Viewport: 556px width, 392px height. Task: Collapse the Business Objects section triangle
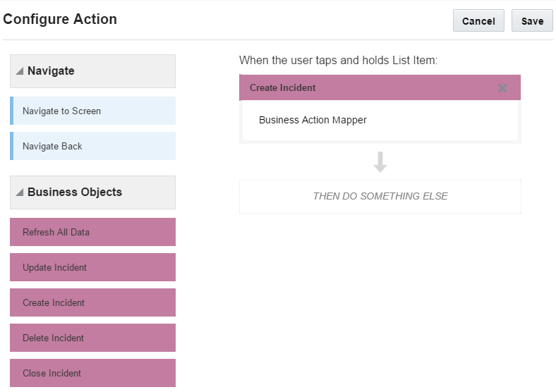(x=20, y=192)
